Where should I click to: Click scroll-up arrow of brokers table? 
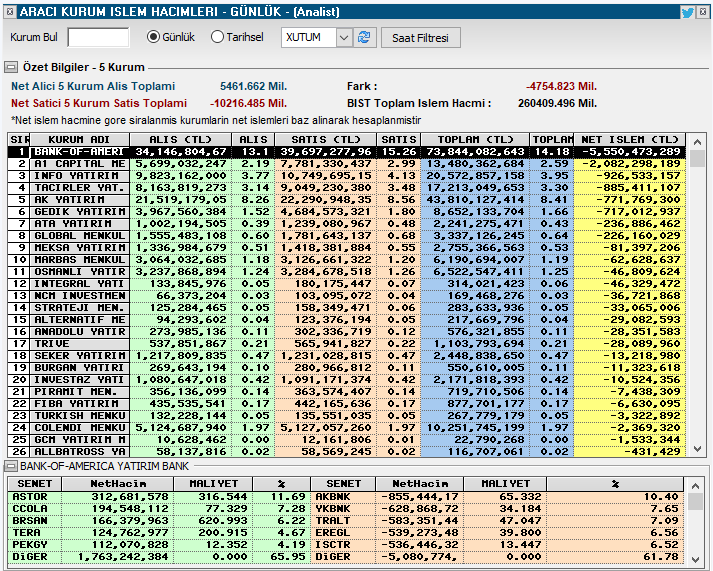point(697,142)
